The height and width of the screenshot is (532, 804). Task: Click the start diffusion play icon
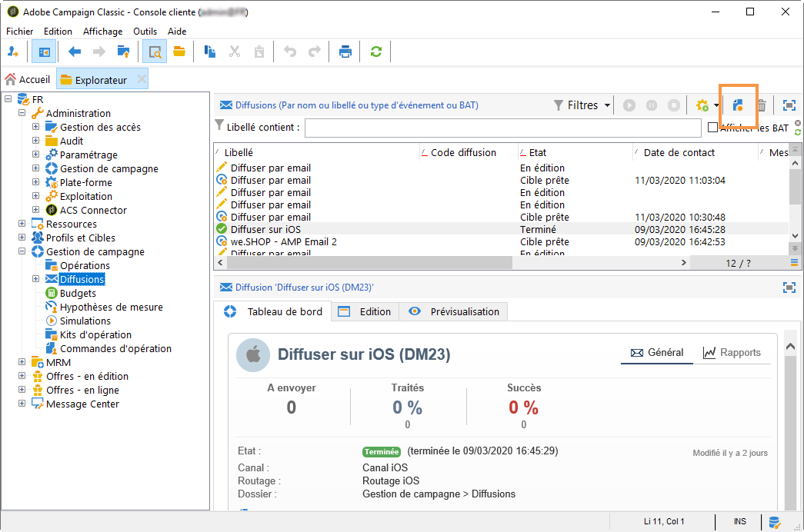click(x=629, y=105)
